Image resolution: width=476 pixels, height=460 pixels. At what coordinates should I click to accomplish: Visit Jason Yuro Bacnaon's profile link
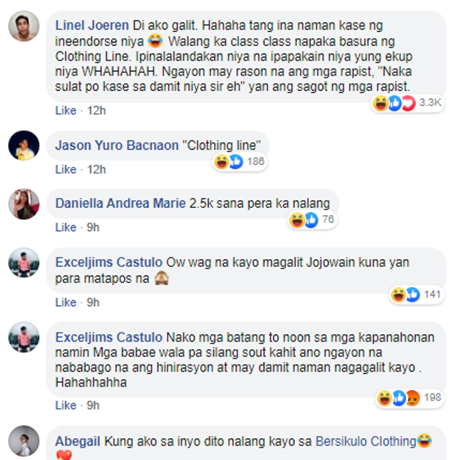pyautogui.click(x=117, y=145)
